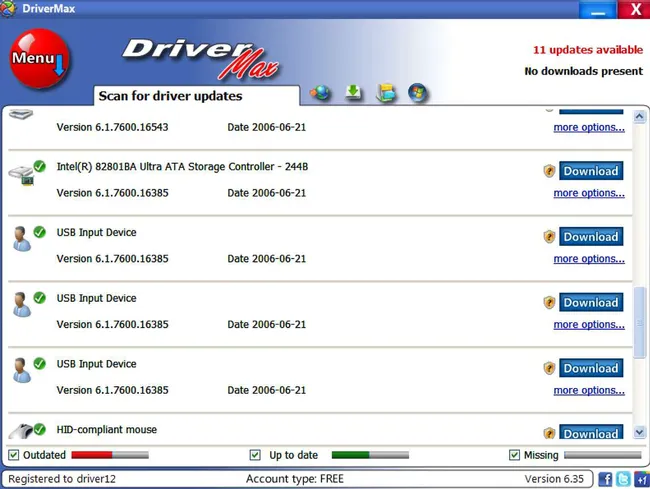Click the HID-compliant mouse name
This screenshot has height=489, width=650.
(107, 430)
